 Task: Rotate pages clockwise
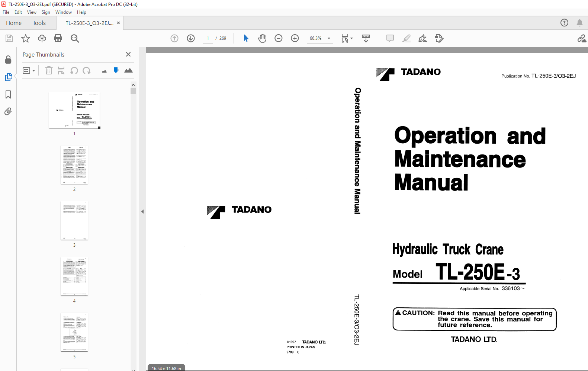pyautogui.click(x=87, y=70)
